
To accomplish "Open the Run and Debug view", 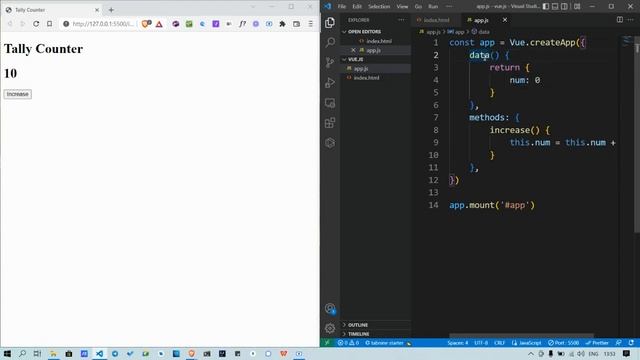I will coord(330,82).
